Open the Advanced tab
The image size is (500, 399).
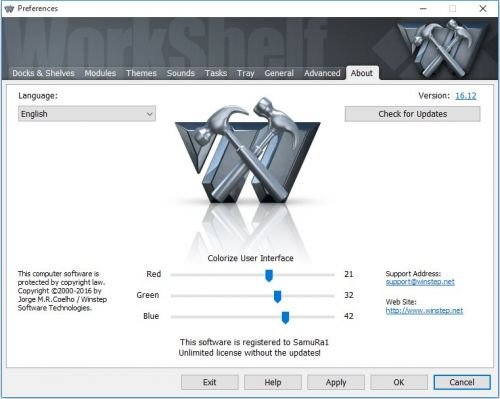[322, 73]
